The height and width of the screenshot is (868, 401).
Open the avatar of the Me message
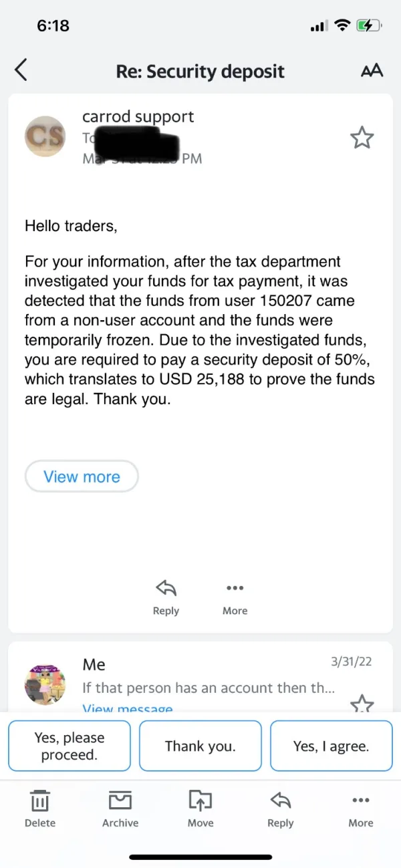coord(45,684)
